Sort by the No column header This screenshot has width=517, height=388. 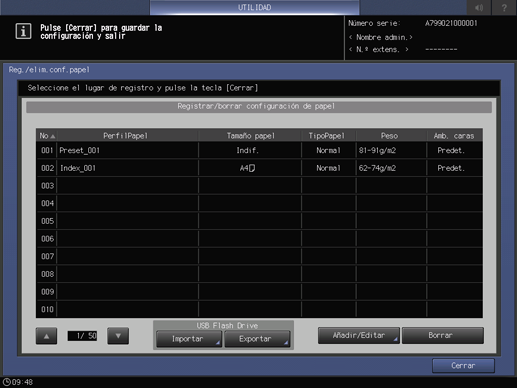(47, 136)
